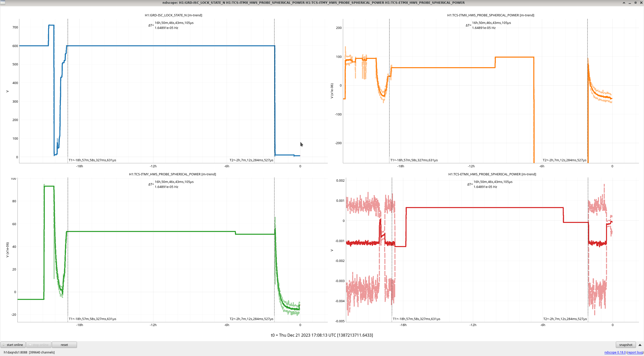Click the H1:TCS-ITMY_HWS_PROBE_SPHERICAL_POWER plot title

point(172,174)
